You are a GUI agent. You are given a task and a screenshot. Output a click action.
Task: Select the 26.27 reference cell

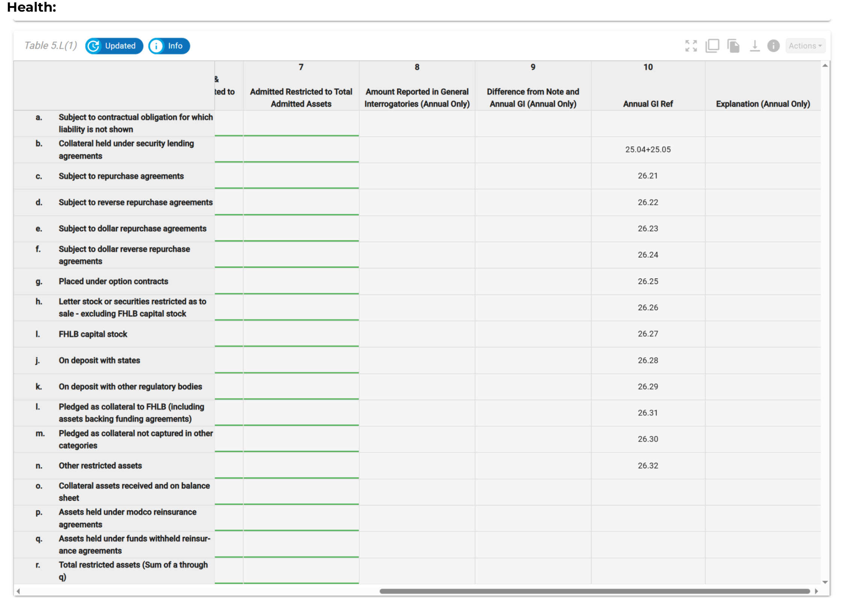point(648,334)
